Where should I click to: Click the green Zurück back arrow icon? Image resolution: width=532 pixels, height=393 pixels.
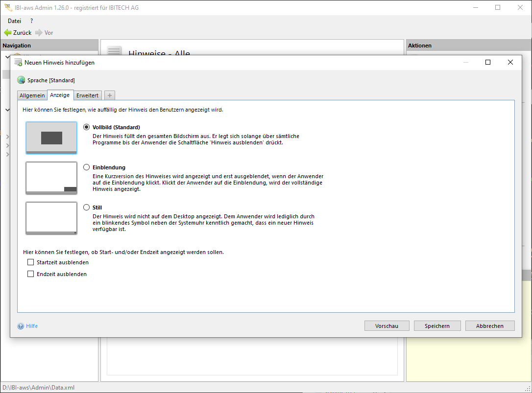7,33
